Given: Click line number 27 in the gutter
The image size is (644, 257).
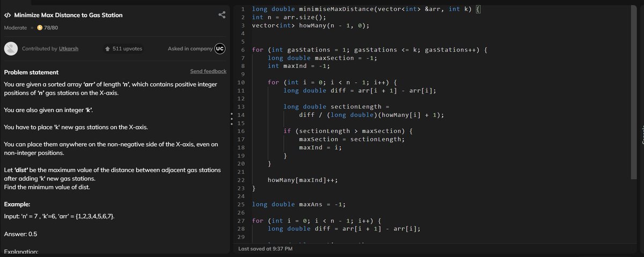Looking at the screenshot, I should tap(241, 221).
